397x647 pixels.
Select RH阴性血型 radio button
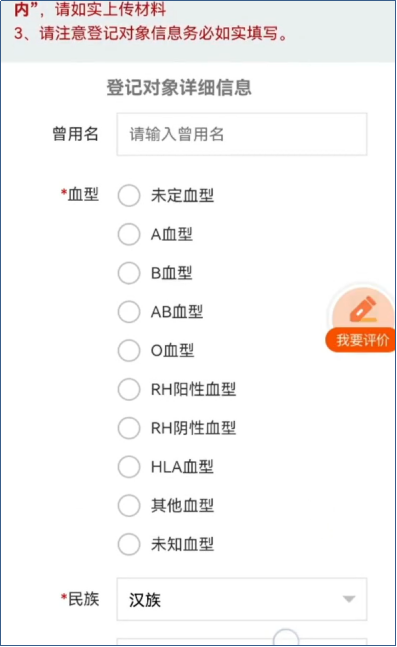[x=129, y=428]
